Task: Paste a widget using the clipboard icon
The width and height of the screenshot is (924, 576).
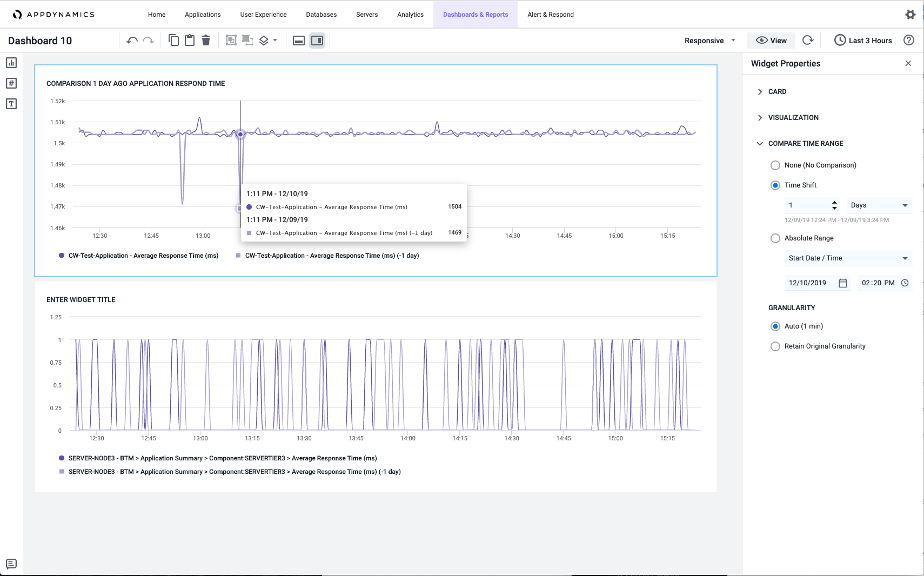Action: click(x=190, y=40)
